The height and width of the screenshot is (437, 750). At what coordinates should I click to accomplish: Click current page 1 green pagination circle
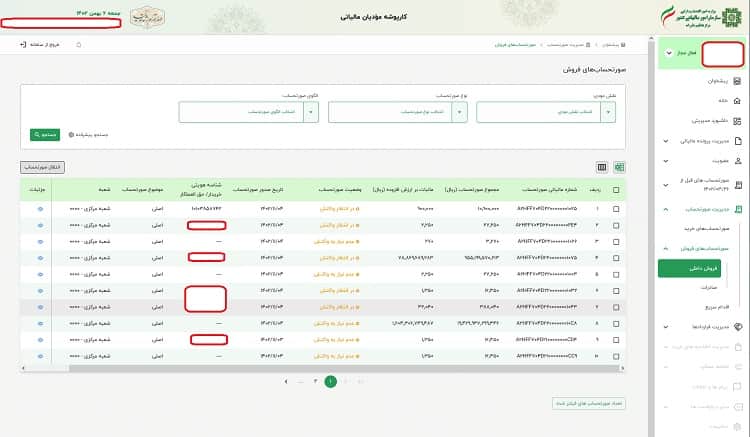tap(331, 382)
